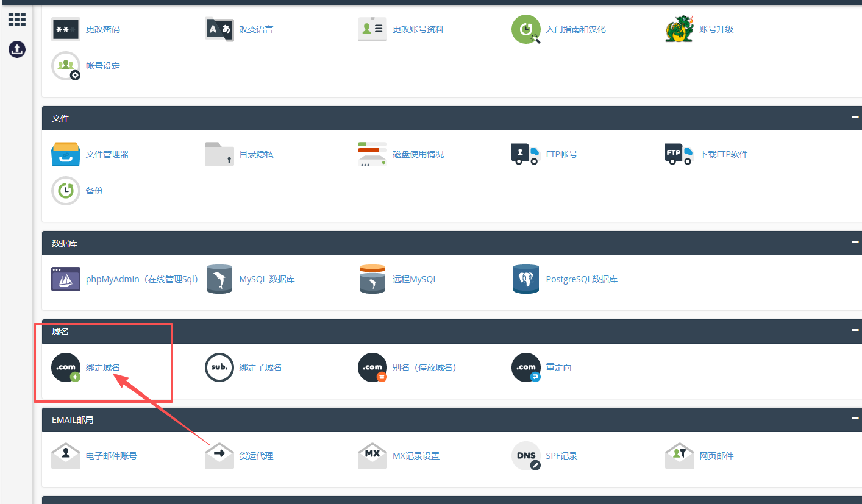Collapse the 域名 section
This screenshot has width=862, height=504.
coord(855,330)
